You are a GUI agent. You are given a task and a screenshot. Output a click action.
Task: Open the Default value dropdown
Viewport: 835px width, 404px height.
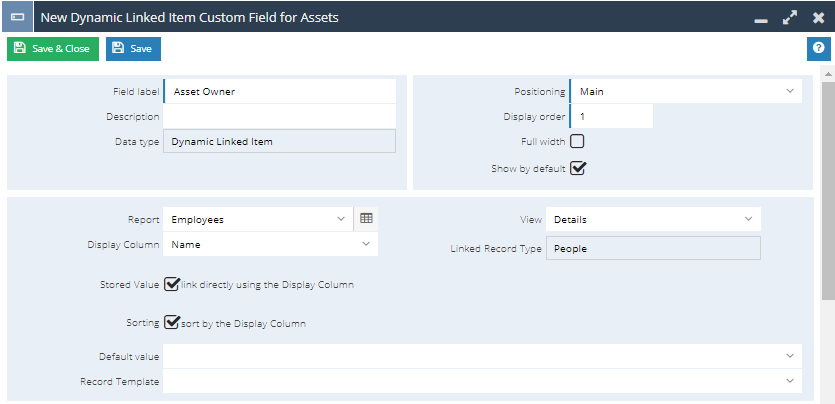tap(482, 356)
